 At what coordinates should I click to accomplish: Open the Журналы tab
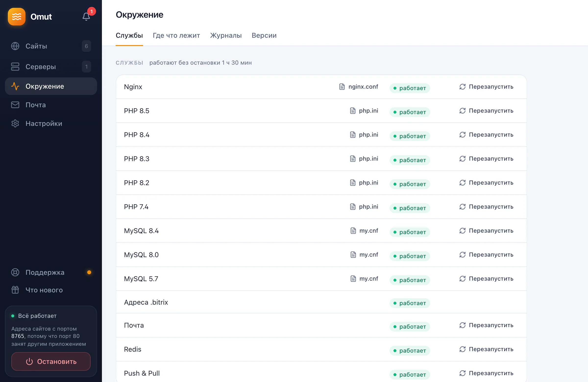pyautogui.click(x=226, y=35)
